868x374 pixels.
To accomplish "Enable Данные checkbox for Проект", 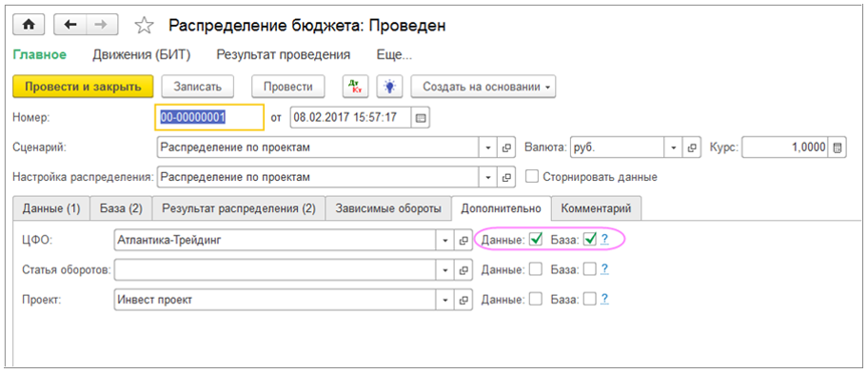I will [x=535, y=300].
